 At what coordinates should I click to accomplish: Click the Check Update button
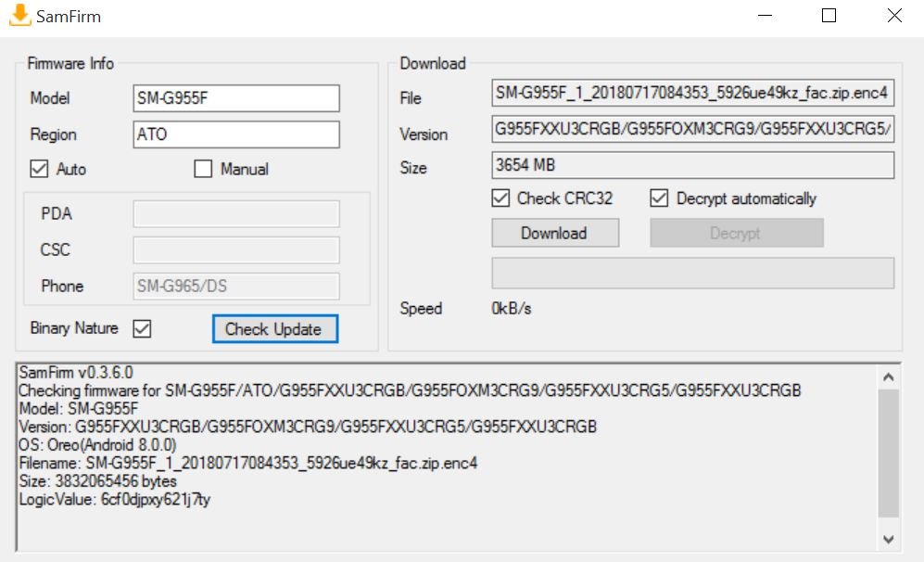(274, 328)
